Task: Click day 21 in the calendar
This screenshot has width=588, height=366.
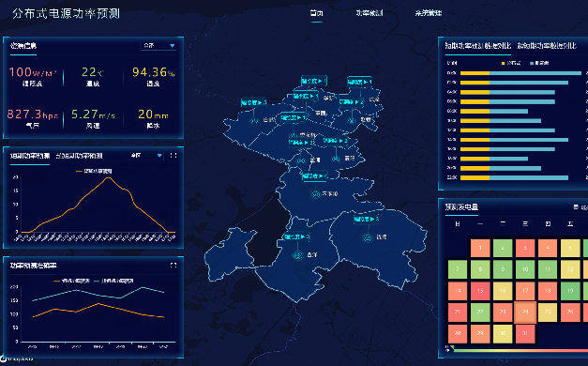Action: pos(458,312)
